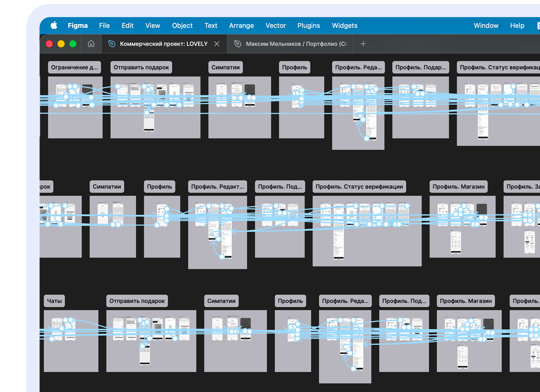Open new tab with plus icon
This screenshot has width=540, height=392.
[x=363, y=44]
